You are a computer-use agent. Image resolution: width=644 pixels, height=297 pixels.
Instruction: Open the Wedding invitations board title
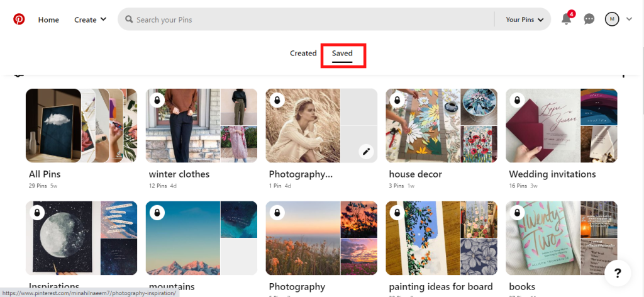[552, 174]
